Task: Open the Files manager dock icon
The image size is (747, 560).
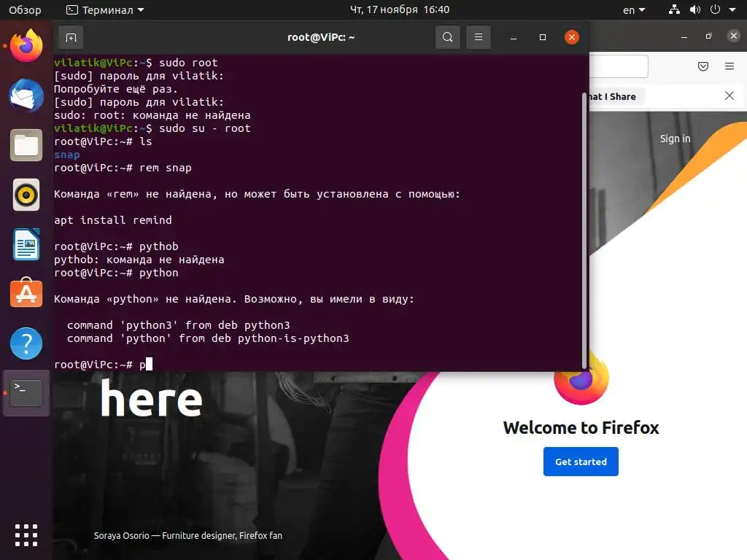Action: tap(26, 145)
